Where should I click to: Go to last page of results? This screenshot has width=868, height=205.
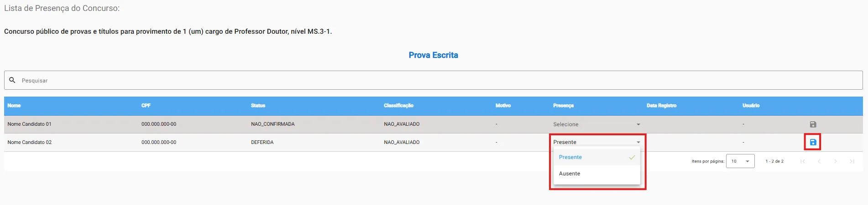852,161
